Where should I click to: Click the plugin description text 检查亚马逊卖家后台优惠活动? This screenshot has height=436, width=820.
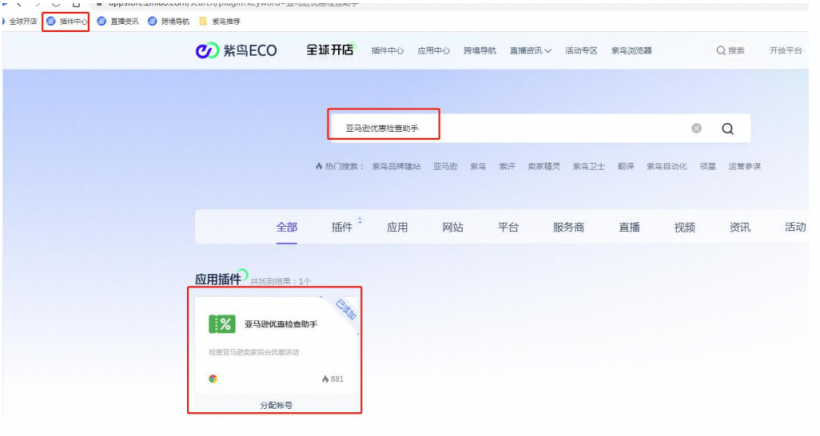point(254,352)
